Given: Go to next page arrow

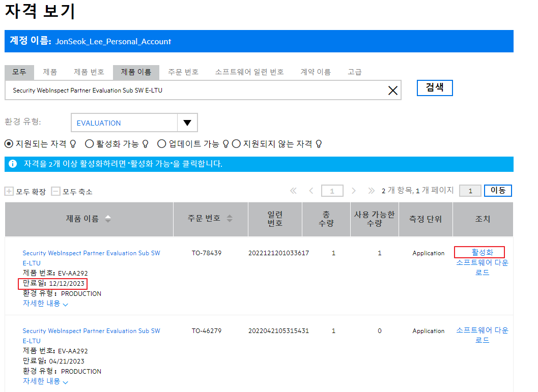Looking at the screenshot, I should pos(353,191).
